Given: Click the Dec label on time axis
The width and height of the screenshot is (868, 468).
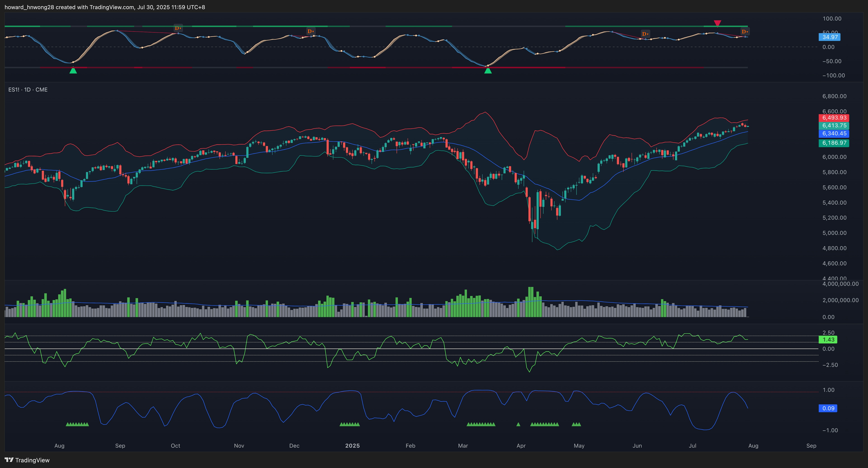Looking at the screenshot, I should point(294,445).
